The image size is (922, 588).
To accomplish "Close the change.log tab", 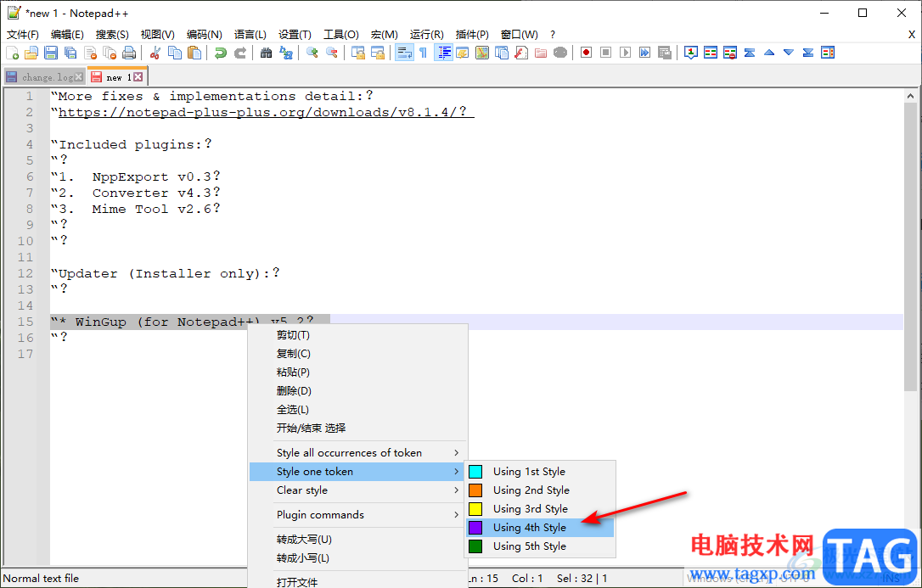I will pyautogui.click(x=79, y=77).
